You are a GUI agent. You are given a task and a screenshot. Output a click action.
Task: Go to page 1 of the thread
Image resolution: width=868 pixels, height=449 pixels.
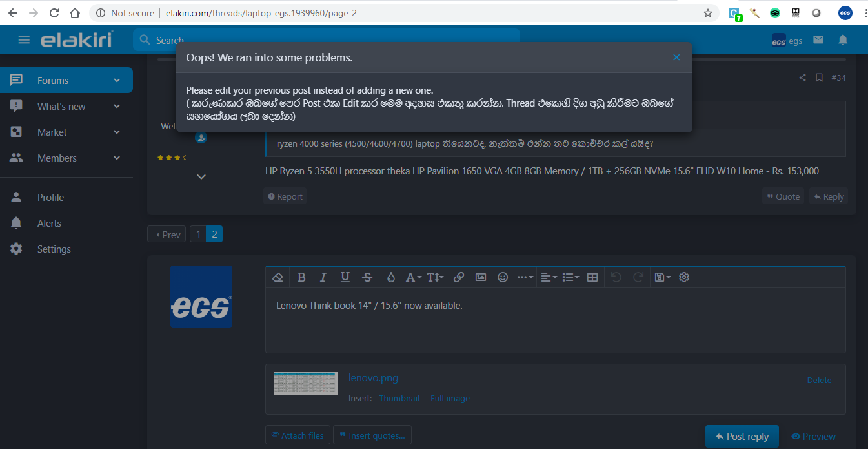pos(199,235)
